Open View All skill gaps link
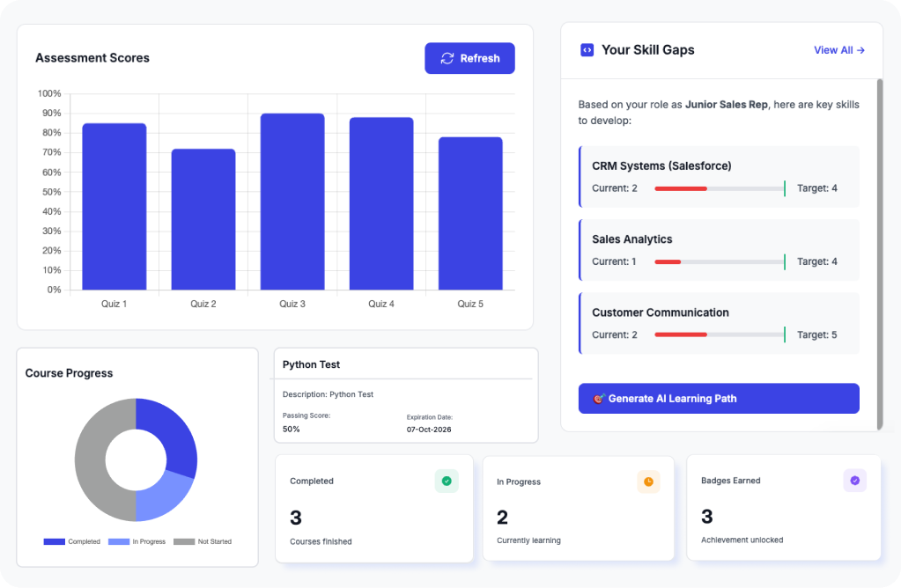This screenshot has width=901, height=588. click(x=838, y=50)
